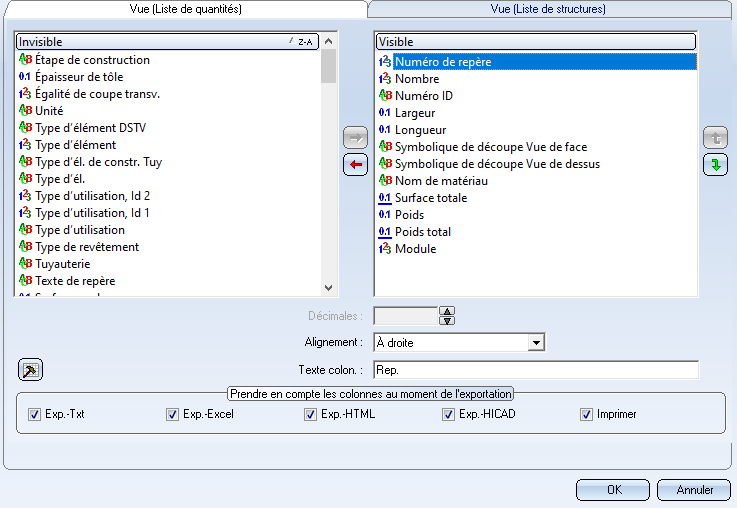
Task: Click the green move down arrow button
Action: (715, 165)
